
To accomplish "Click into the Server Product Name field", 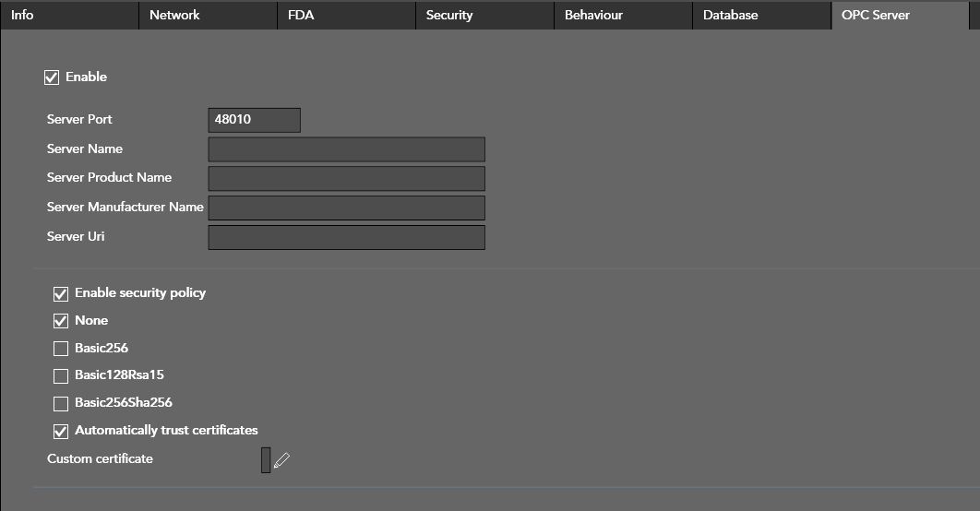I will point(346,178).
